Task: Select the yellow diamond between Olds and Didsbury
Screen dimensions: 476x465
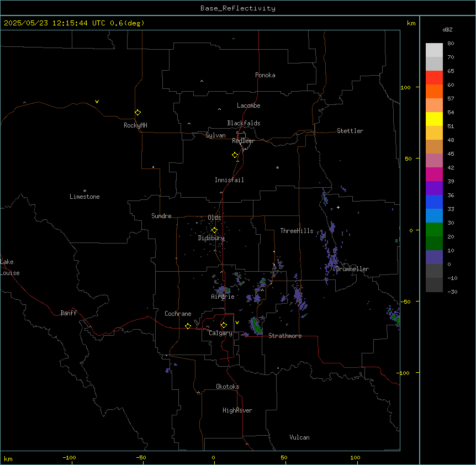Action: click(214, 230)
